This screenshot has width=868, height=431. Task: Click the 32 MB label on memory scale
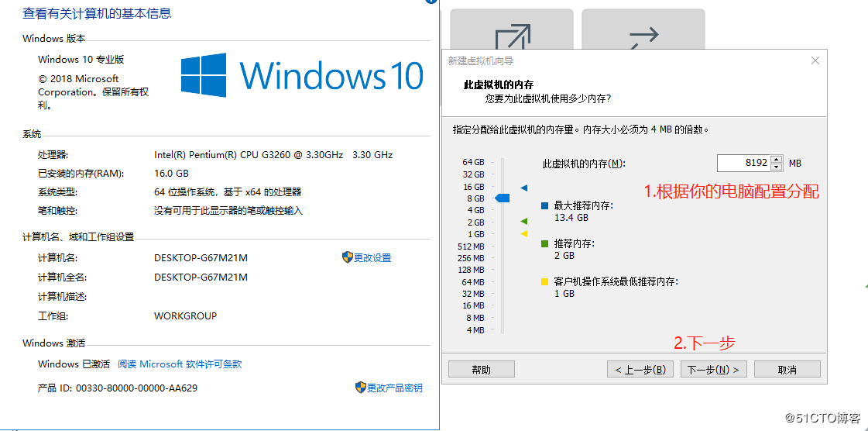point(473,294)
